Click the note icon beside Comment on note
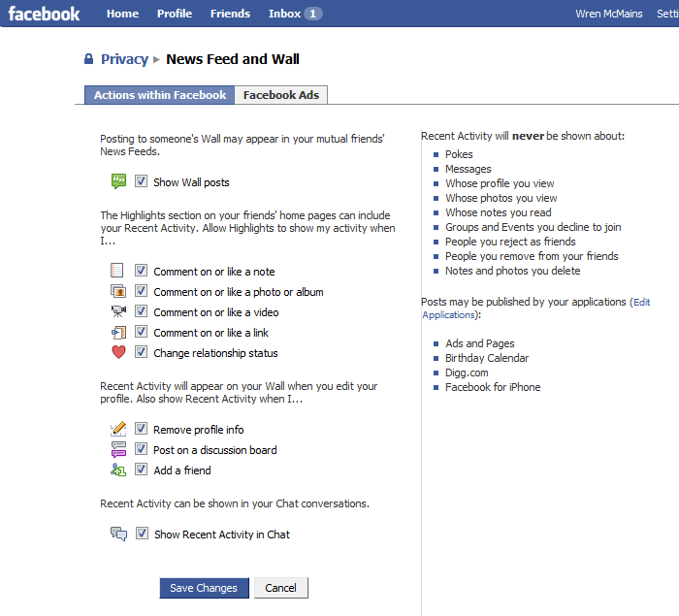679x616 pixels. pos(117,271)
